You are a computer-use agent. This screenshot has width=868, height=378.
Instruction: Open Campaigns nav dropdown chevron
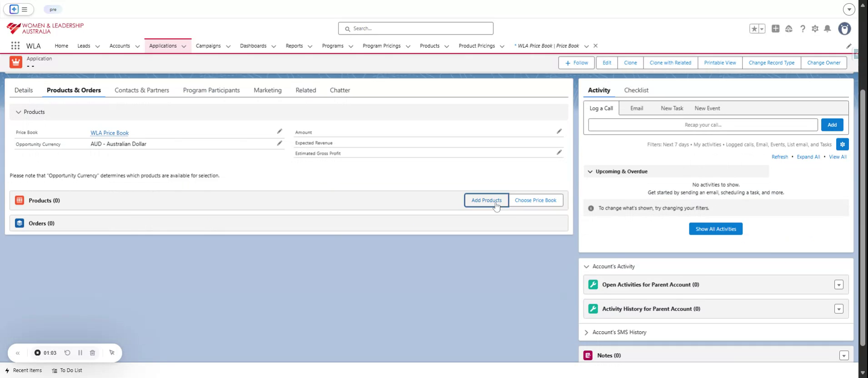(228, 46)
